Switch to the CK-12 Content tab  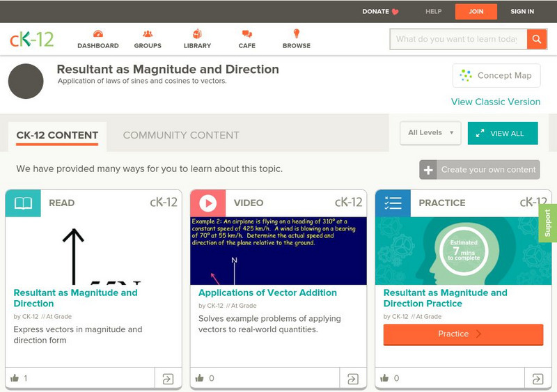[x=57, y=135]
